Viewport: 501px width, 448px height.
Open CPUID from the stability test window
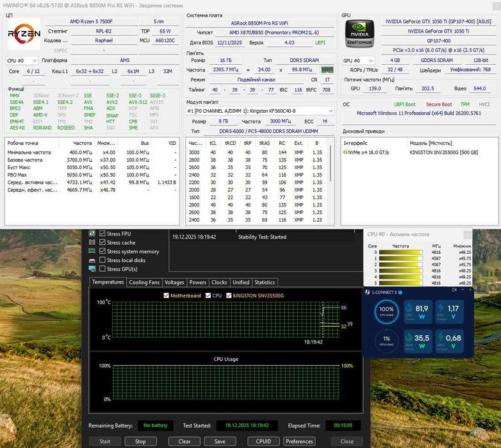[263, 442]
